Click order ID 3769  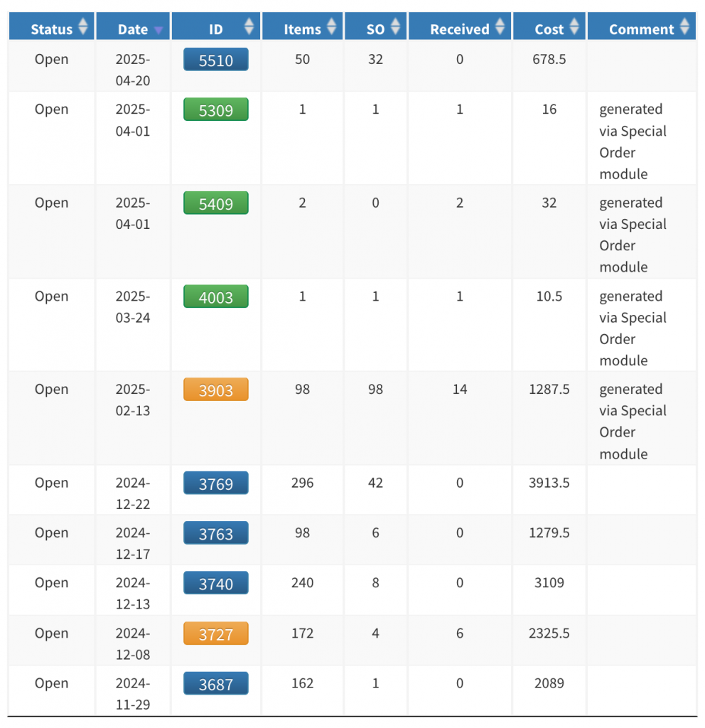pyautogui.click(x=216, y=483)
